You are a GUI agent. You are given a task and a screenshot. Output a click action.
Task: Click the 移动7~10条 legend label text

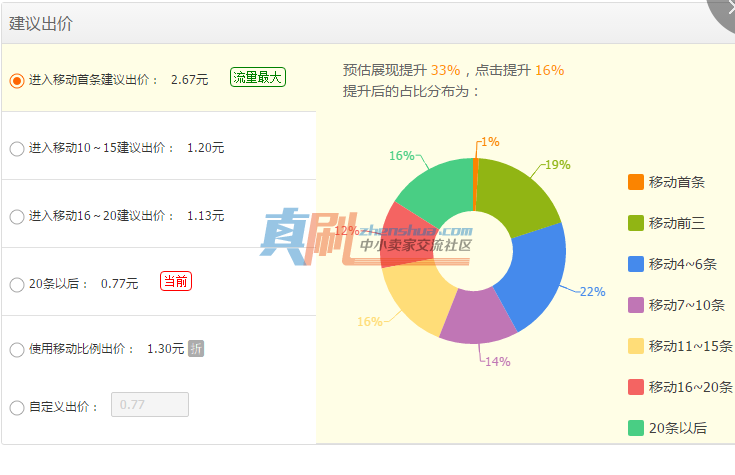coord(687,305)
